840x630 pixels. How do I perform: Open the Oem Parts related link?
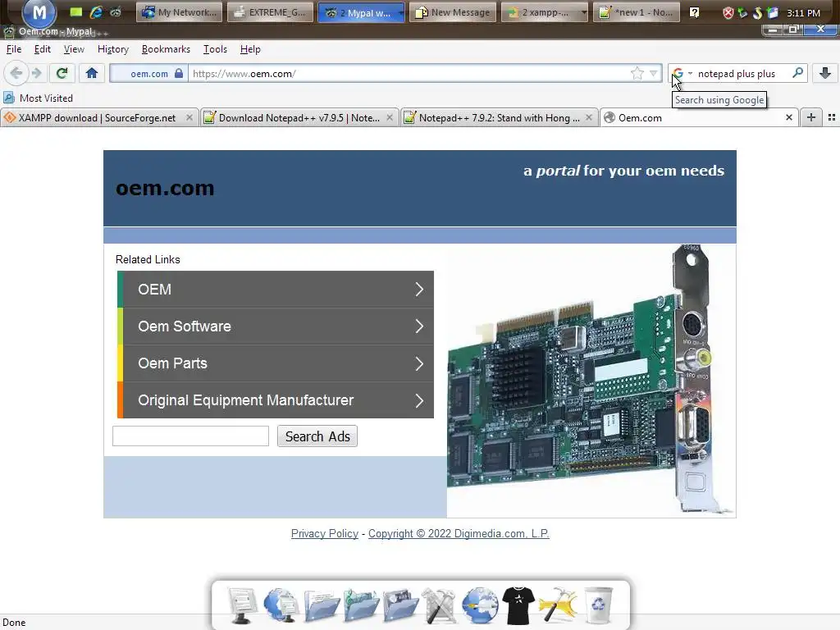pyautogui.click(x=276, y=363)
